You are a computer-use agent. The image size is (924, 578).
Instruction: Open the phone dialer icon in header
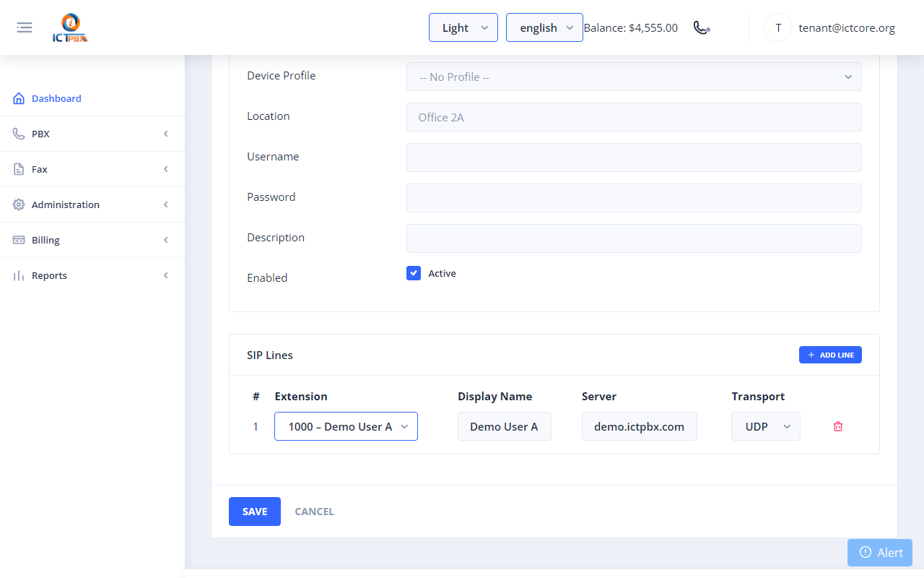click(x=702, y=27)
